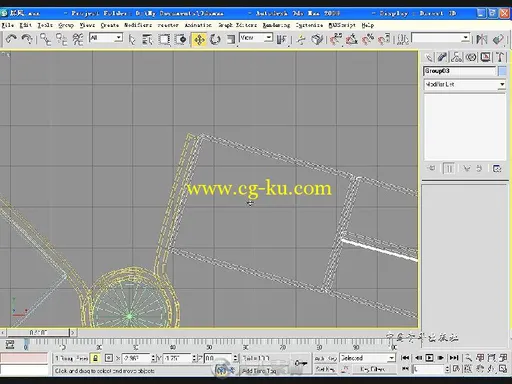Toggle the Selection Lock padlock

(96, 358)
